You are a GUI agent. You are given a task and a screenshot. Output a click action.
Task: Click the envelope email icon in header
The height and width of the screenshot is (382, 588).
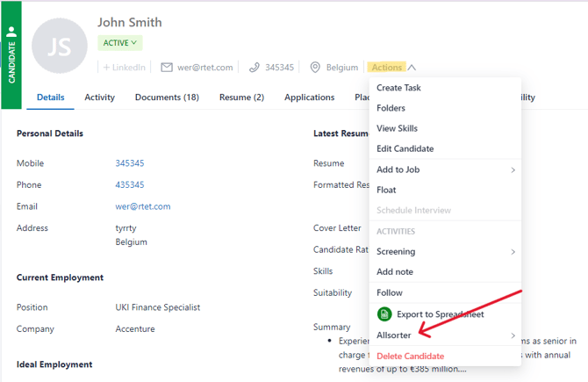[167, 68]
